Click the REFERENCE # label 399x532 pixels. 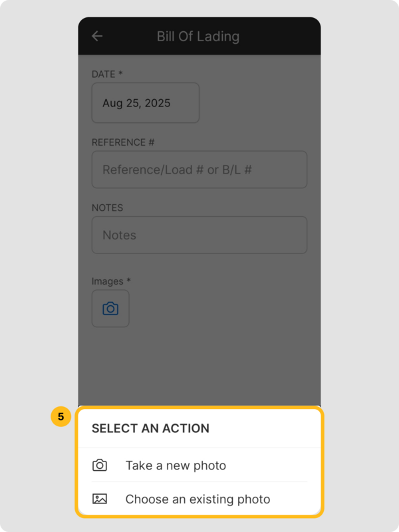pos(118,142)
